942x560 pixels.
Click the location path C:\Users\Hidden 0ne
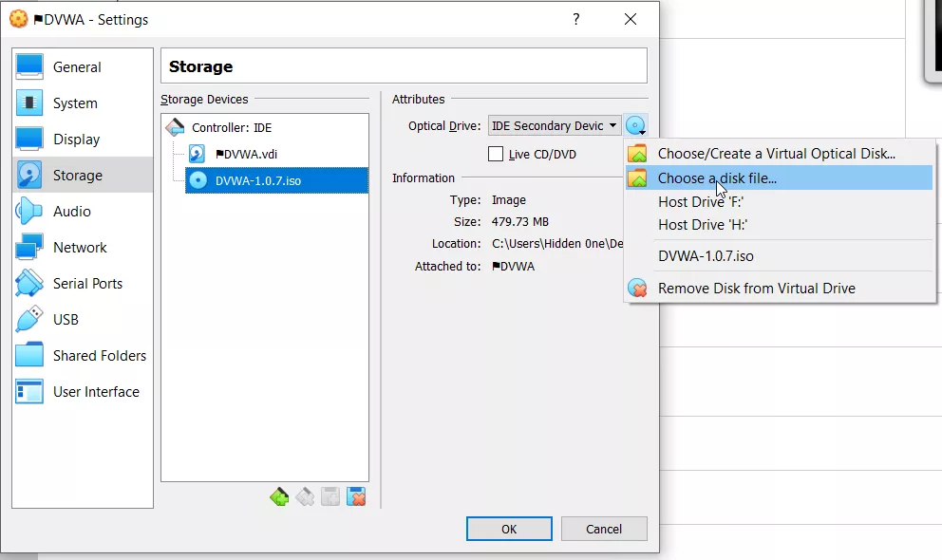pyautogui.click(x=557, y=243)
